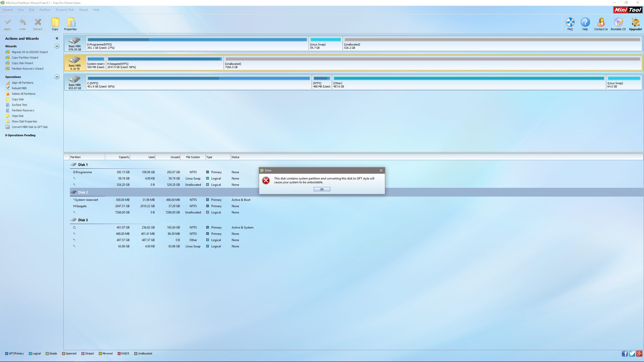Screen dimensions: 644x362
Task: Select the Disk 3 row in partition list
Action: coord(83,220)
